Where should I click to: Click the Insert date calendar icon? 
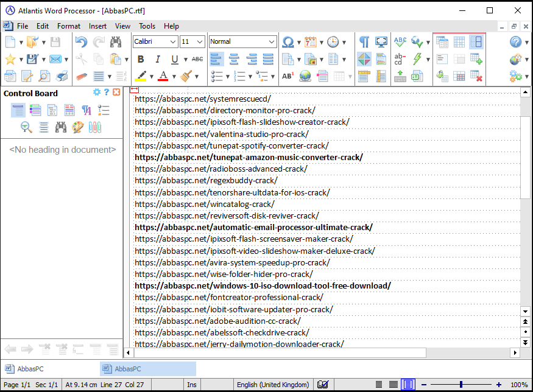[x=310, y=42]
